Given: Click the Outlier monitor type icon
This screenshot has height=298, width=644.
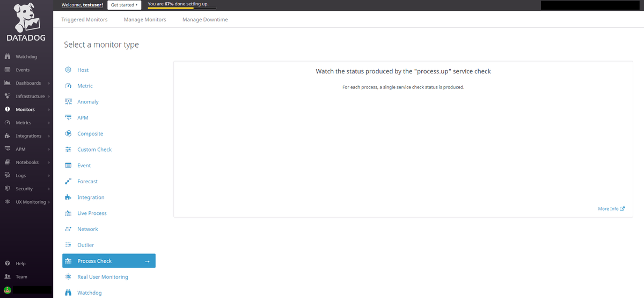Looking at the screenshot, I should [x=68, y=245].
